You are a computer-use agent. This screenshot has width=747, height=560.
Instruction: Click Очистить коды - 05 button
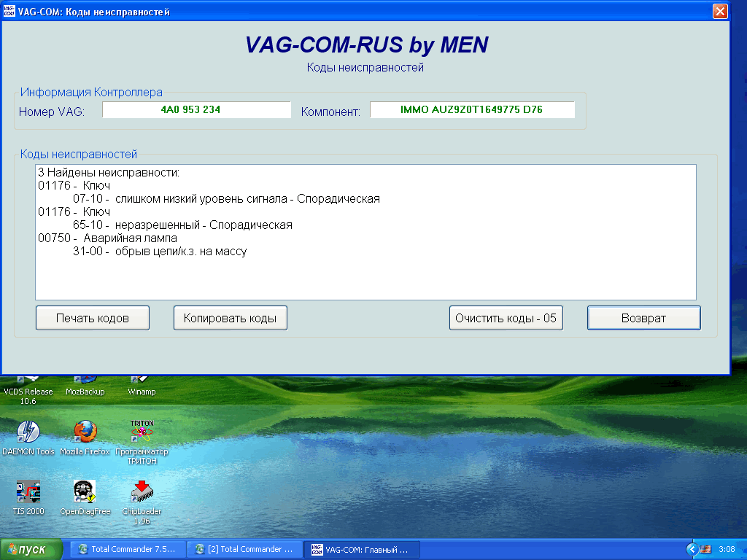coord(506,318)
